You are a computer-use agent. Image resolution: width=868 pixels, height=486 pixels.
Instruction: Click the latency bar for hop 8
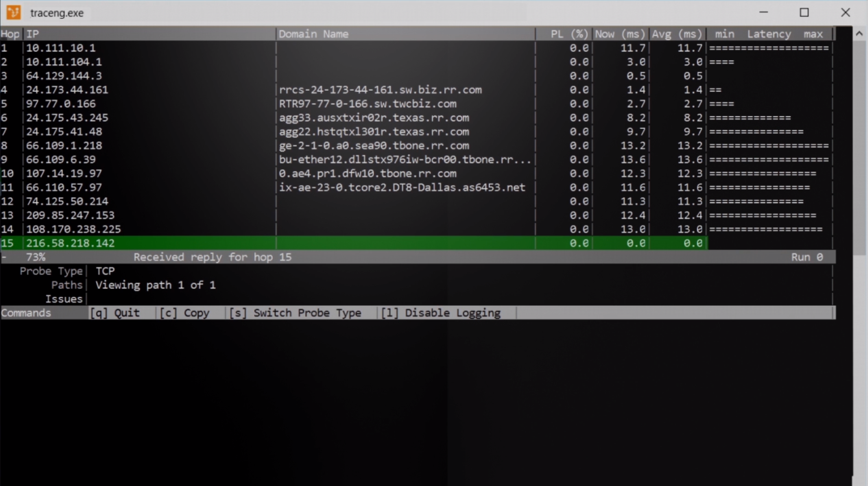click(x=769, y=146)
